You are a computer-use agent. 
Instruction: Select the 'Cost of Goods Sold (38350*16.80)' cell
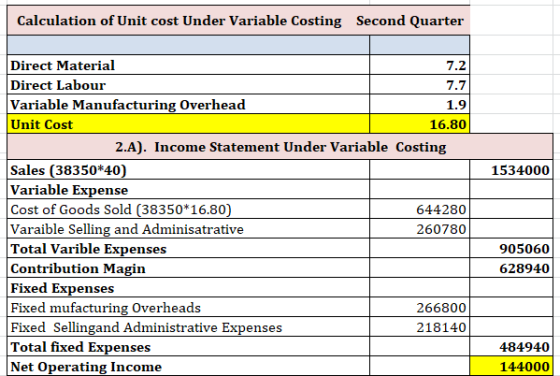[x=188, y=209]
